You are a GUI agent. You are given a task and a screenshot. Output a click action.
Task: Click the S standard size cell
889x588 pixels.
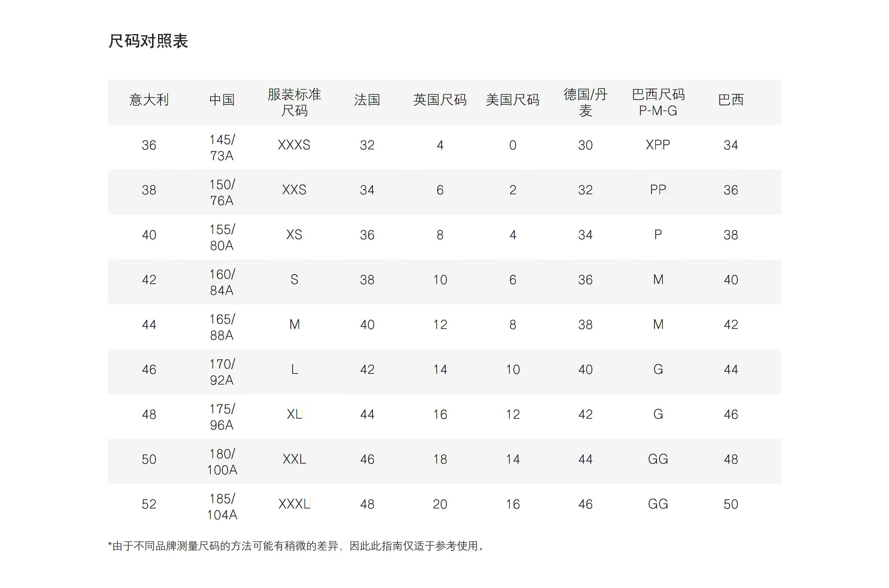pyautogui.click(x=295, y=279)
